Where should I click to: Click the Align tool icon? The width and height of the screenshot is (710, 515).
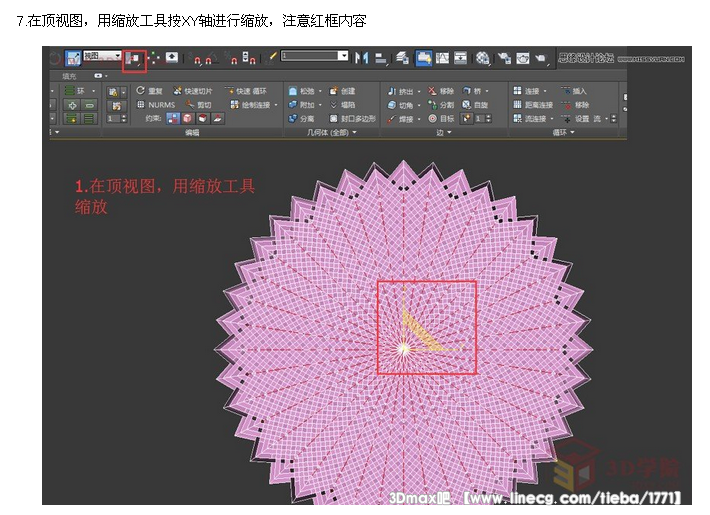coord(381,58)
